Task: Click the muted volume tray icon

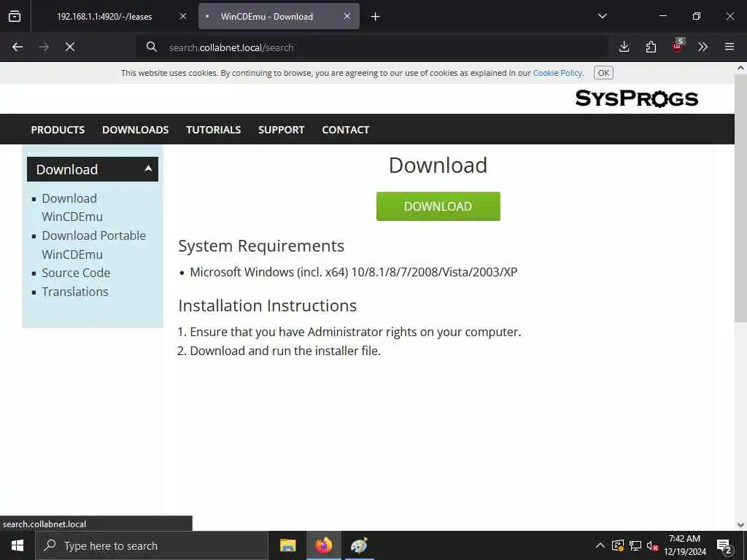Action: [652, 545]
